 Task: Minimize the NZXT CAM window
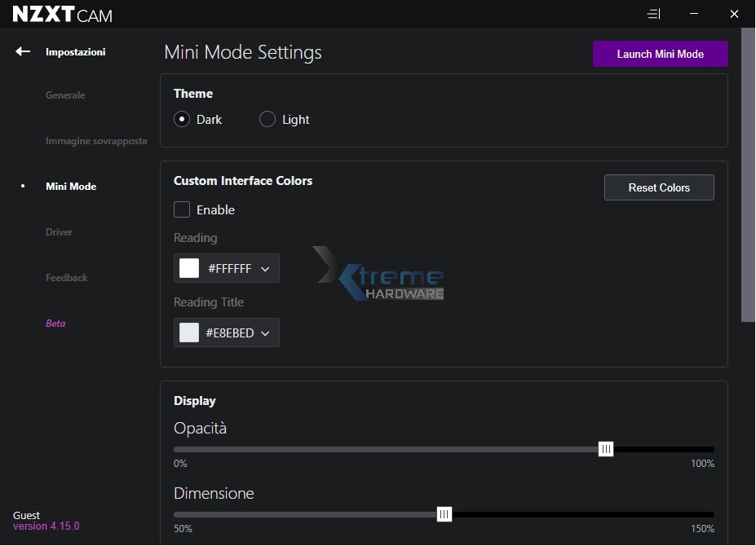(693, 14)
